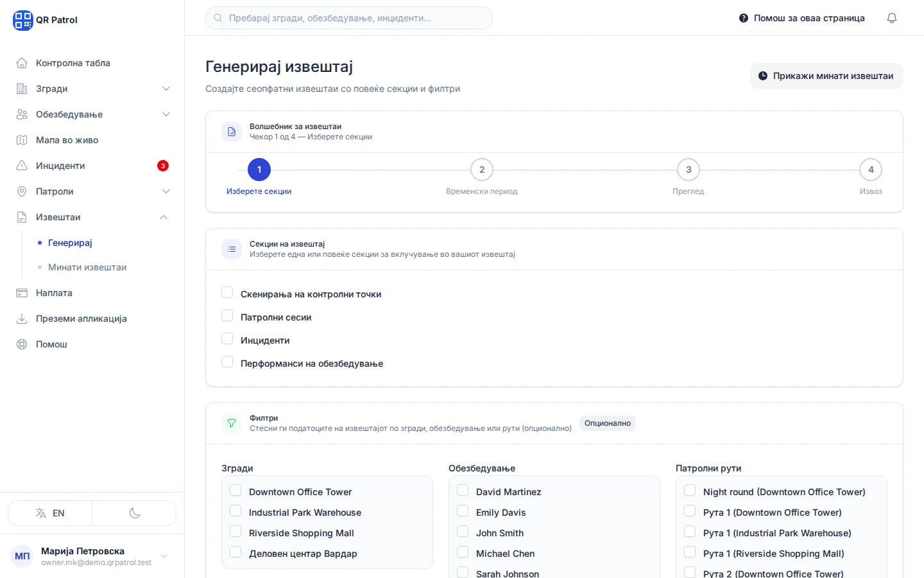Click the search magnifier icon
This screenshot has height=578, width=924.
point(218,18)
